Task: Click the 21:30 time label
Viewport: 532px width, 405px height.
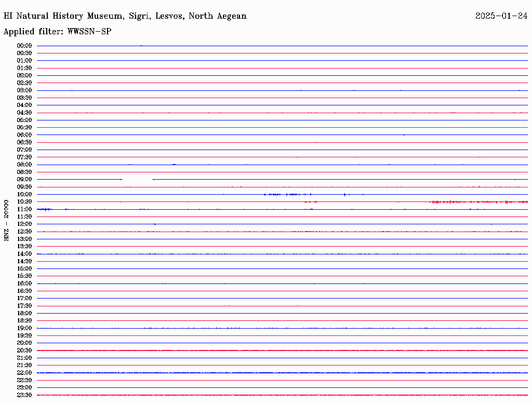Action: click(x=24, y=366)
